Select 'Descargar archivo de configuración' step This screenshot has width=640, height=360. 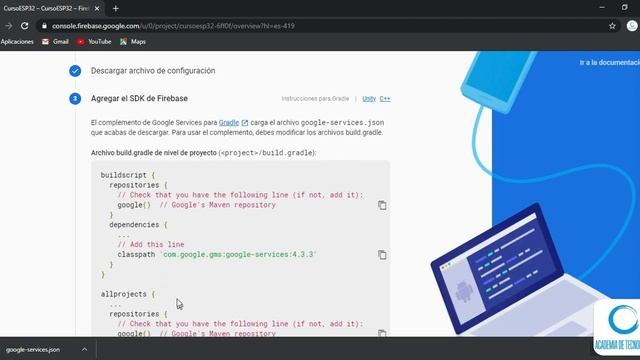[x=153, y=71]
